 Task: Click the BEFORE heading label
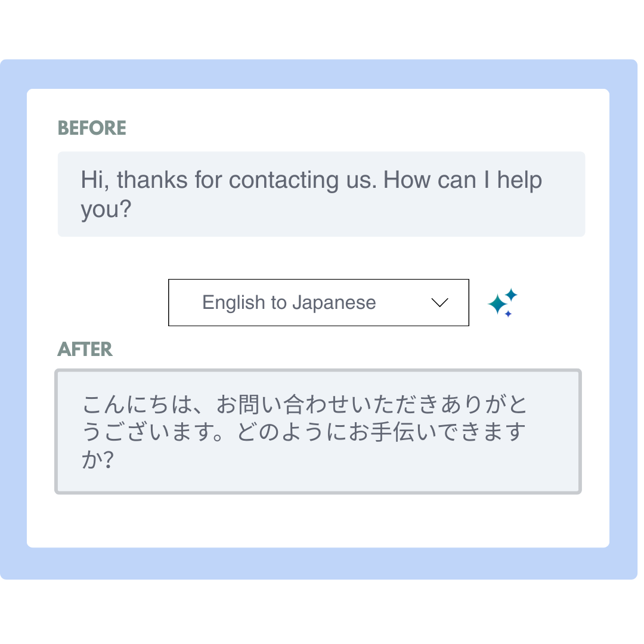pyautogui.click(x=92, y=128)
